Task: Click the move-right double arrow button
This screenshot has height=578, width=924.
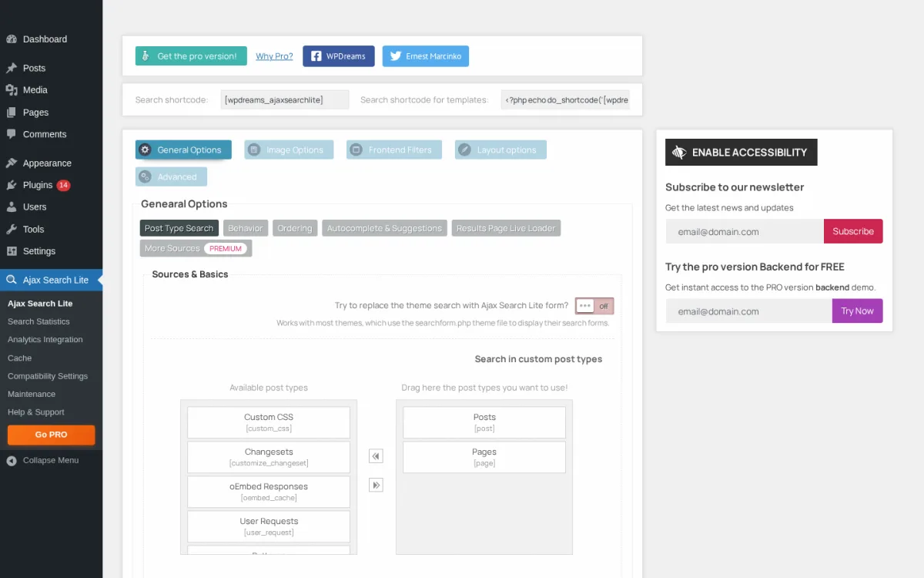Action: click(376, 485)
